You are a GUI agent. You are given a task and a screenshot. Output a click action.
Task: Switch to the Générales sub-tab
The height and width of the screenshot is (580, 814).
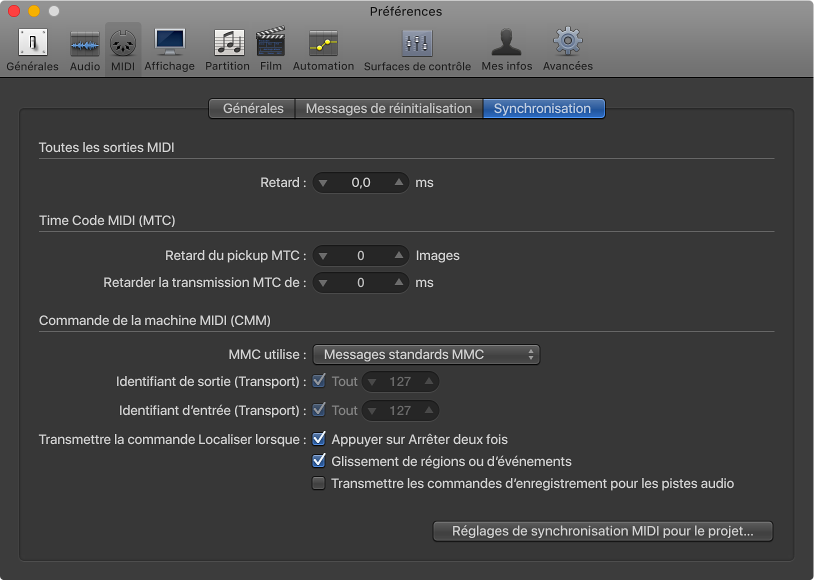point(252,108)
